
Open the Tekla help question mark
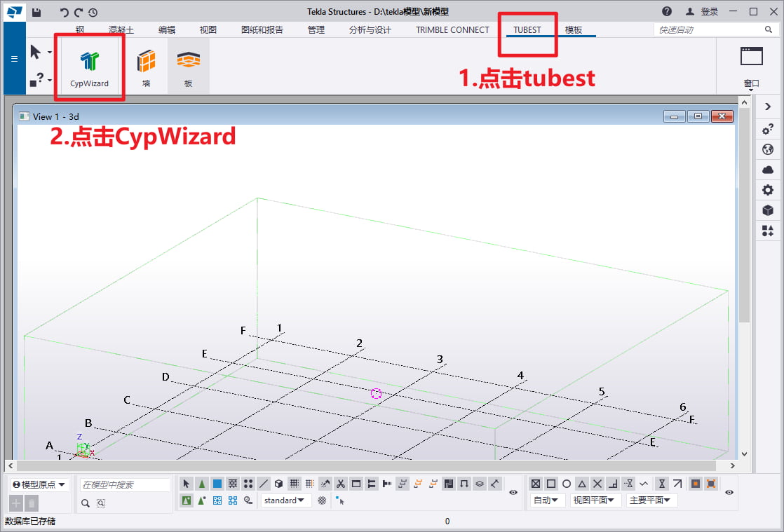[x=666, y=11]
